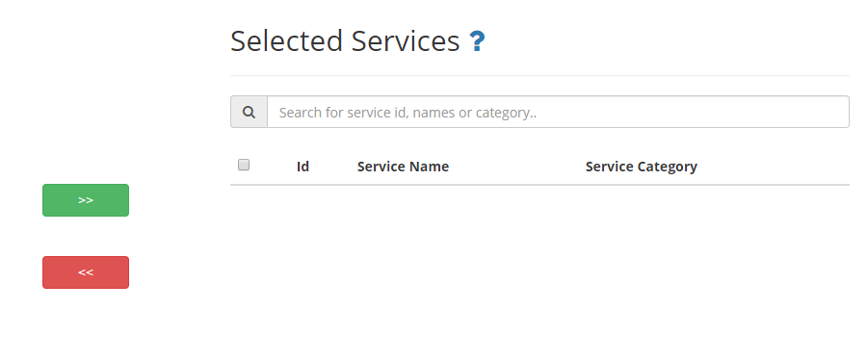Sort by the Service Name column header

pyautogui.click(x=403, y=167)
